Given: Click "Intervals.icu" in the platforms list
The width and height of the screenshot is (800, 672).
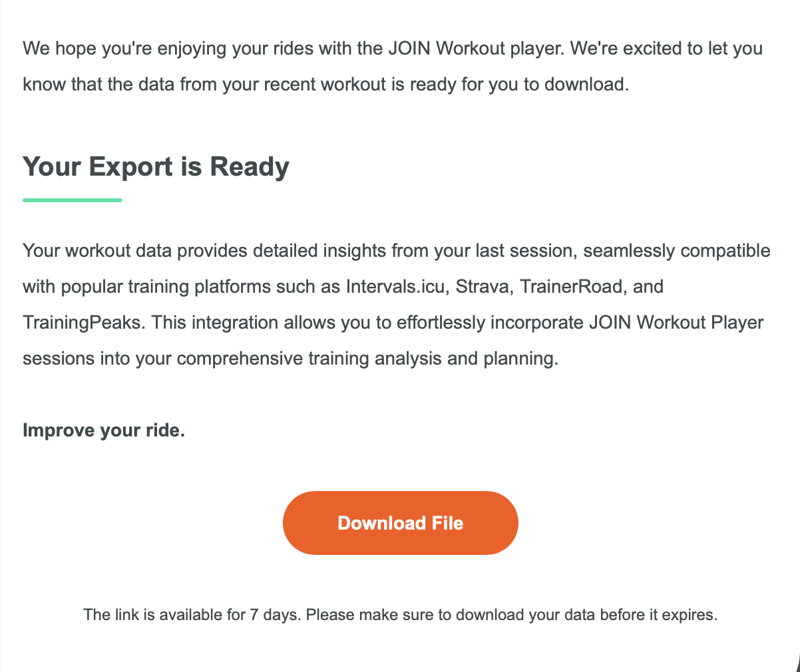Looking at the screenshot, I should (395, 287).
